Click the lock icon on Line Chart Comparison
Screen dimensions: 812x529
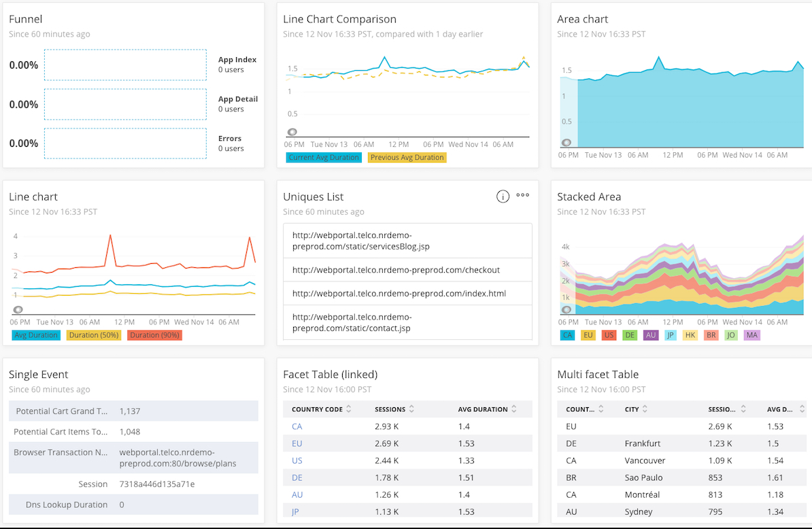pos(292,132)
